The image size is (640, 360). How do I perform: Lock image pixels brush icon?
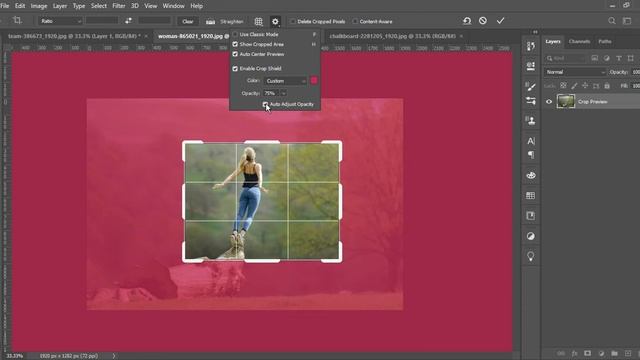574,86
